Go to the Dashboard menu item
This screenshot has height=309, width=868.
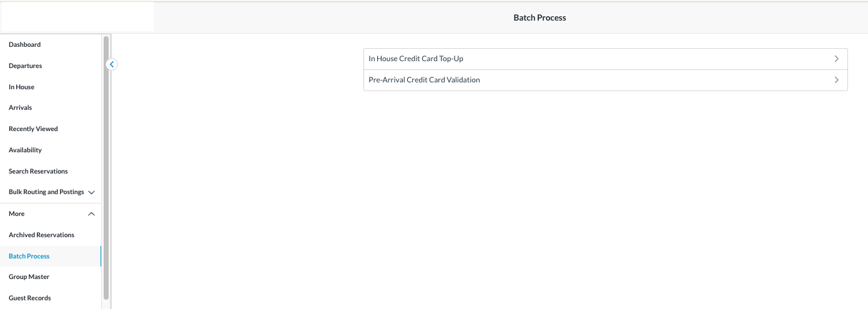[x=25, y=44]
